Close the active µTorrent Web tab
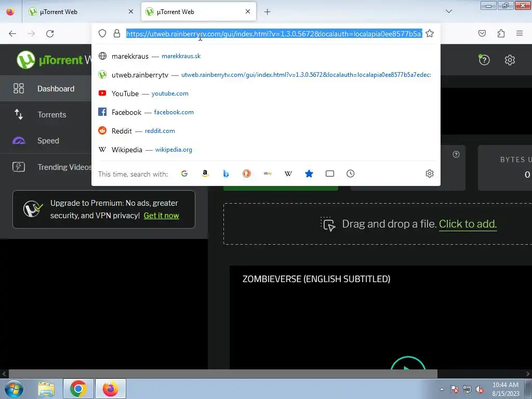This screenshot has width=532, height=399. click(248, 11)
